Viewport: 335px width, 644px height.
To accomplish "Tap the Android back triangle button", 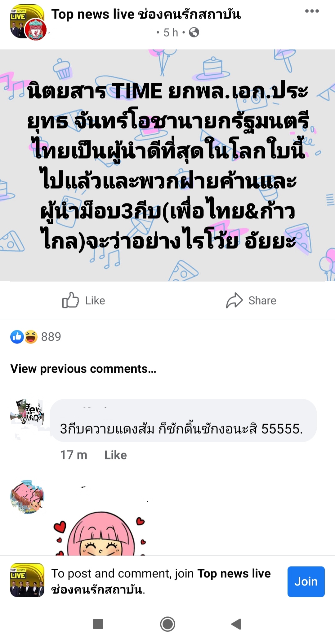I will 236,624.
